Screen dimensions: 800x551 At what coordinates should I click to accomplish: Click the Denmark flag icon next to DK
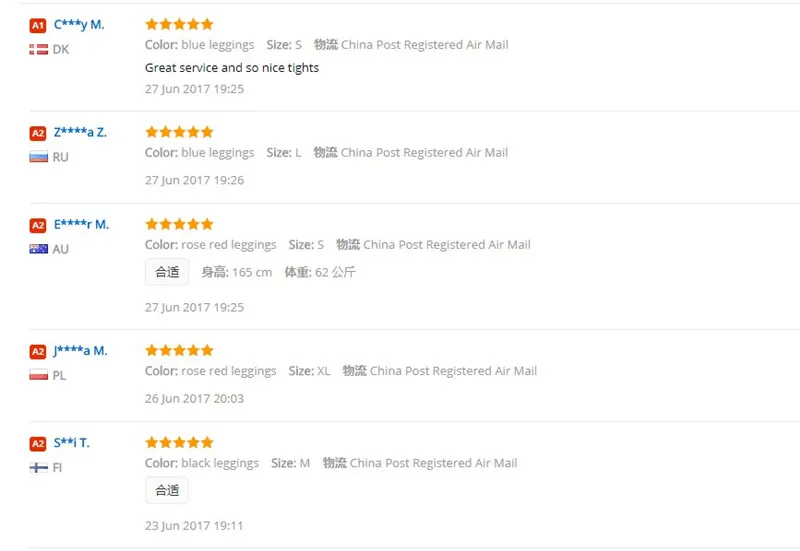pyautogui.click(x=38, y=49)
